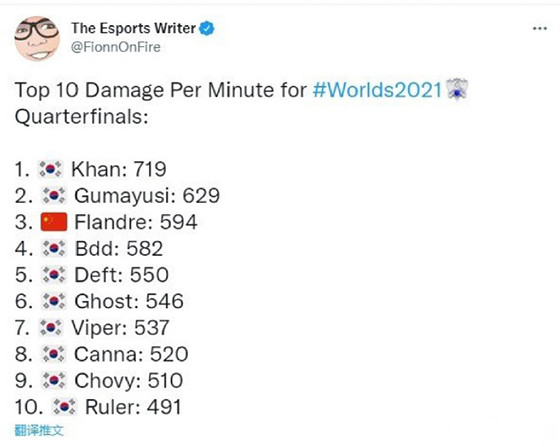Click the Khan: 719 line text

point(119,169)
